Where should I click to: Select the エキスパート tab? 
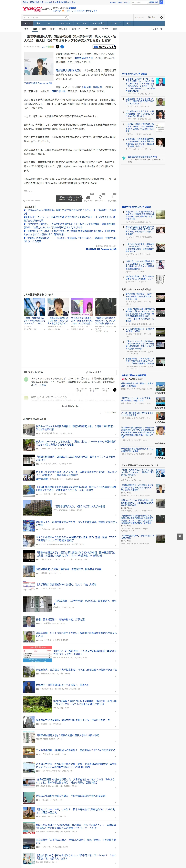pos(64,24)
